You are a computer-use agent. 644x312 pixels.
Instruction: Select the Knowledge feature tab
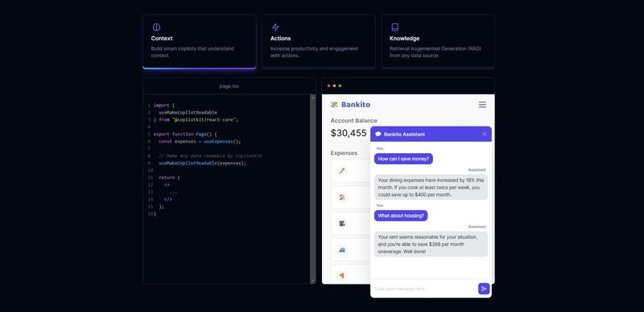[x=438, y=41]
